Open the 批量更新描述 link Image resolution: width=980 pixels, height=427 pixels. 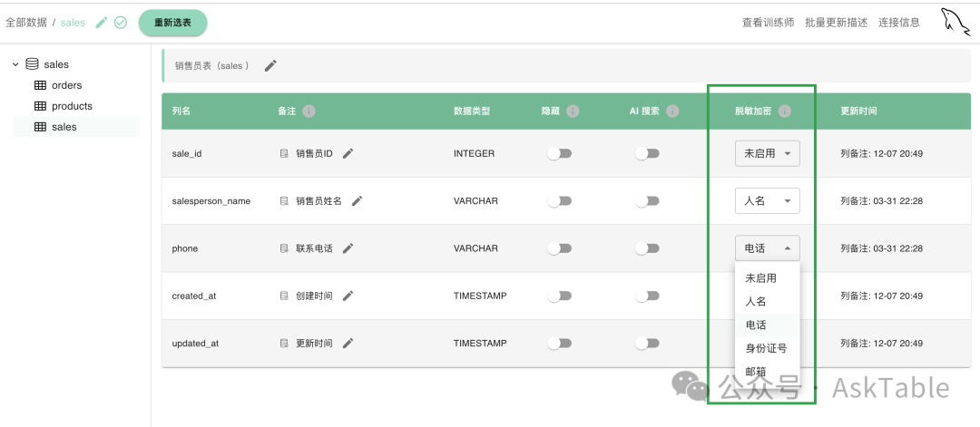[x=836, y=23]
